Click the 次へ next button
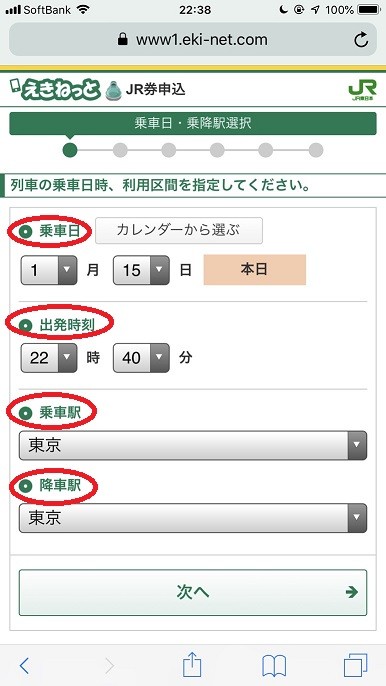Viewport: 386px width, 686px height. (193, 592)
